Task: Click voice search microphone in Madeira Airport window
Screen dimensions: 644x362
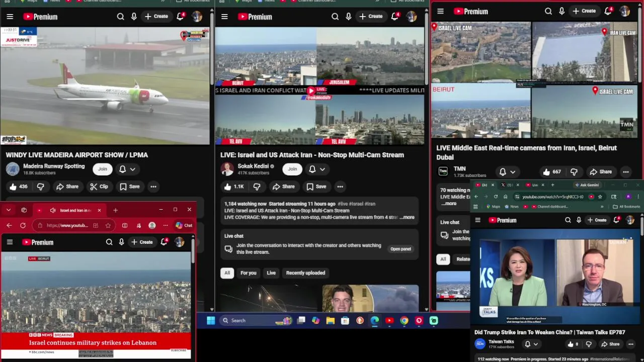Action: 134,17
